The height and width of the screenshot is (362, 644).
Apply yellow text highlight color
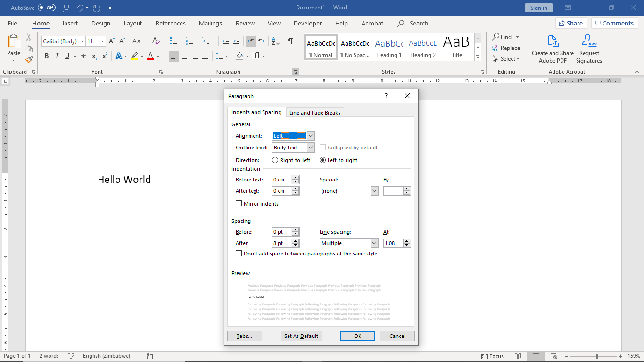click(135, 56)
